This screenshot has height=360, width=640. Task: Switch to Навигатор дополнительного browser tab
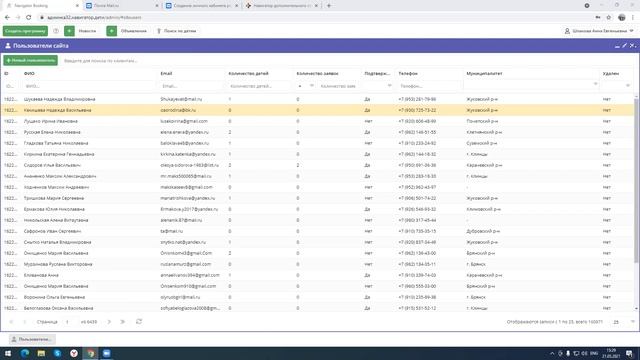281,6
